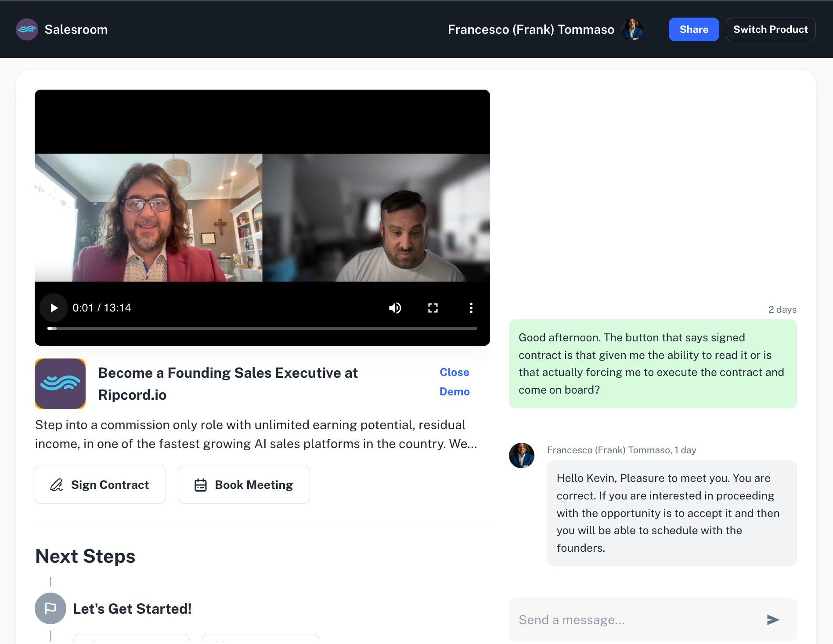Click the Next Steps heading
Viewport: 833px width, 644px height.
coord(85,556)
